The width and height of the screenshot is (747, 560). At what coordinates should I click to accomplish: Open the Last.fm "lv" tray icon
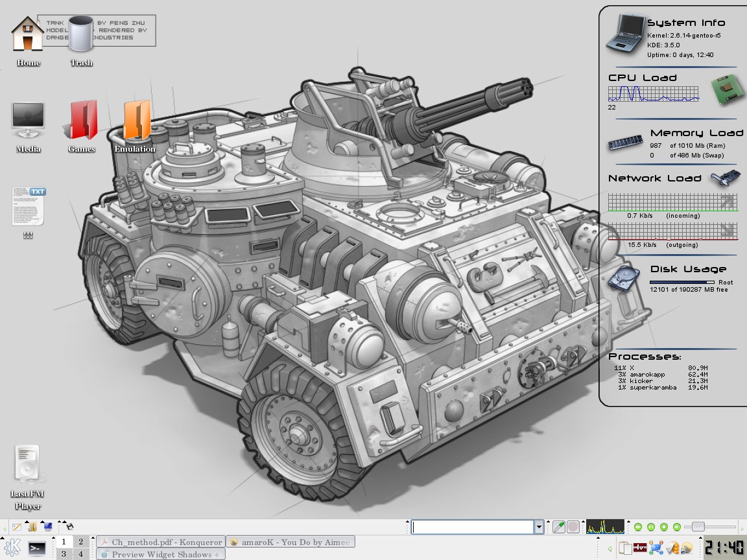(x=639, y=548)
